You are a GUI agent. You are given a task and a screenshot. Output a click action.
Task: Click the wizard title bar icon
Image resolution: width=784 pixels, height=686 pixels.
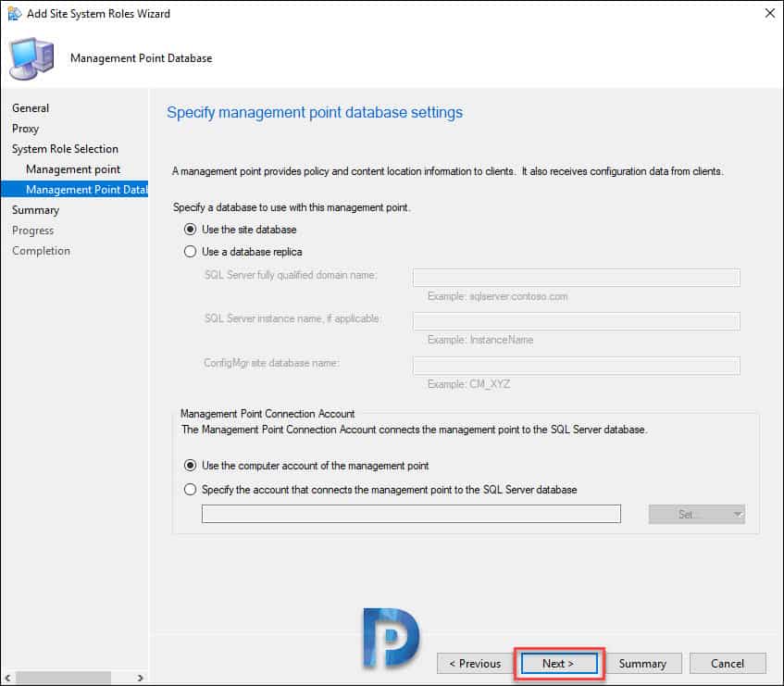(x=14, y=14)
